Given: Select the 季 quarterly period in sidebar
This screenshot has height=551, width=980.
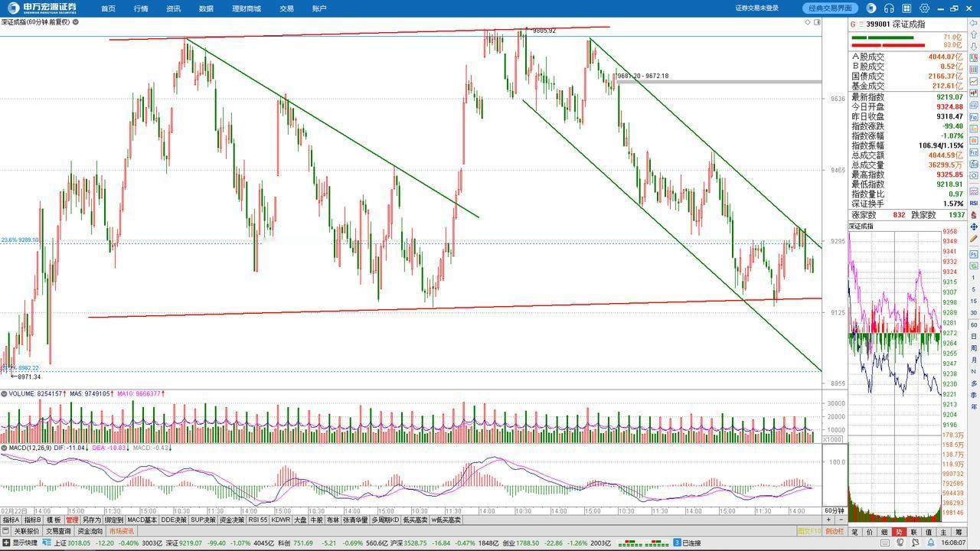Looking at the screenshot, I should point(974,395).
